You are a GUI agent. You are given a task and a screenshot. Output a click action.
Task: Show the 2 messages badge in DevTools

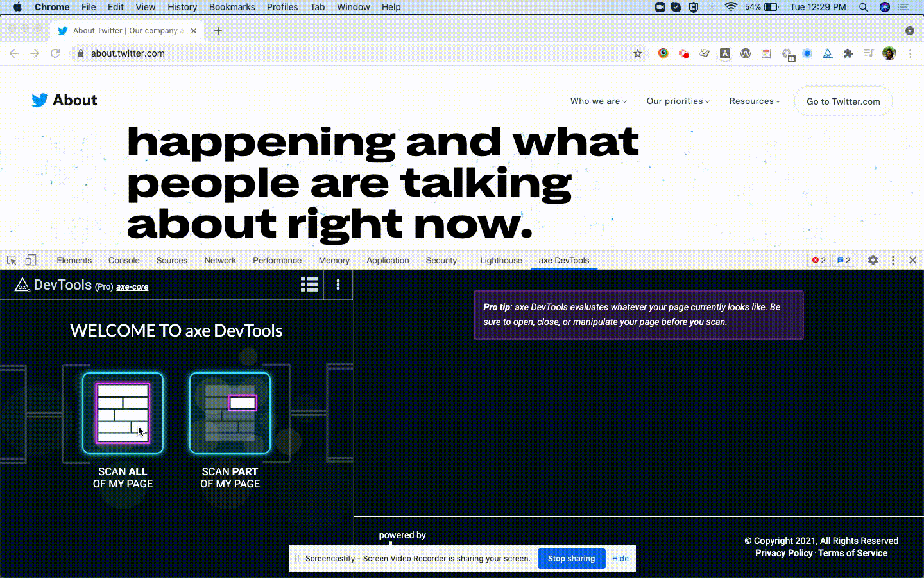click(x=844, y=260)
